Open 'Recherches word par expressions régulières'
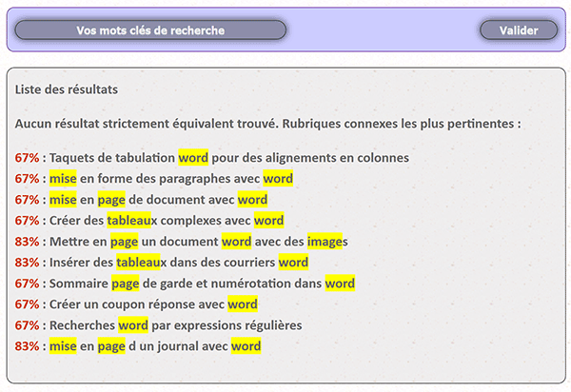The image size is (571, 392). [x=175, y=325]
